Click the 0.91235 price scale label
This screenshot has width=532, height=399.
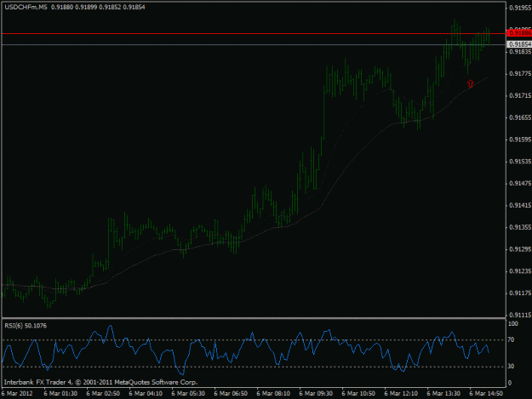pos(520,271)
